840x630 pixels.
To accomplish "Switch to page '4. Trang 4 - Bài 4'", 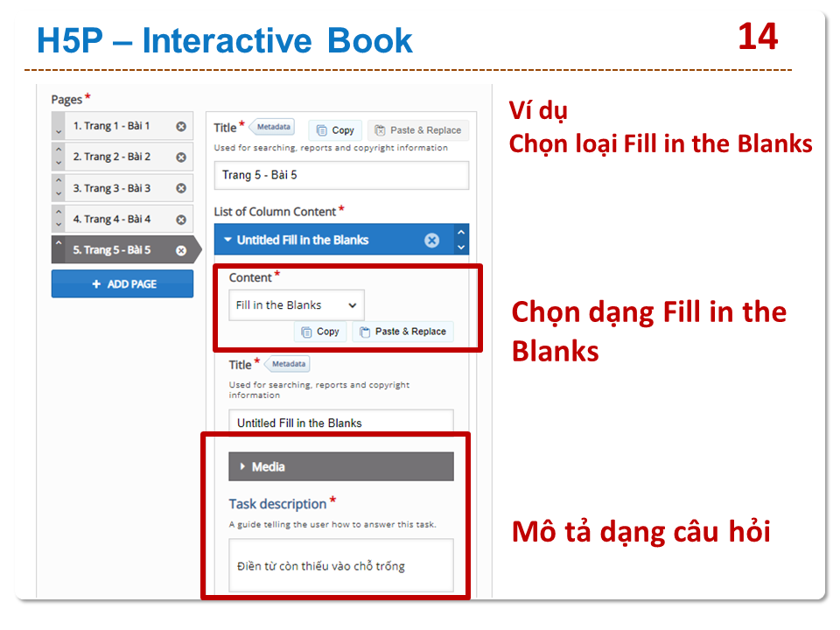I will click(111, 220).
